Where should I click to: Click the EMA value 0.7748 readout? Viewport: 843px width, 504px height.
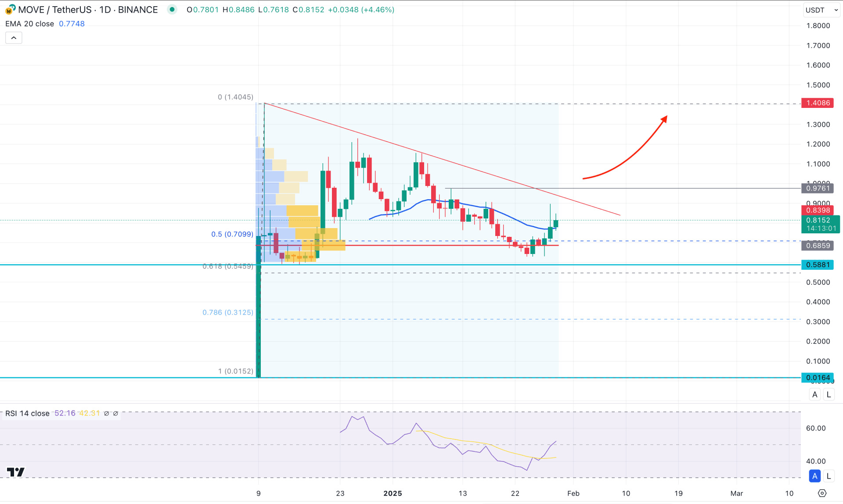[x=72, y=24]
